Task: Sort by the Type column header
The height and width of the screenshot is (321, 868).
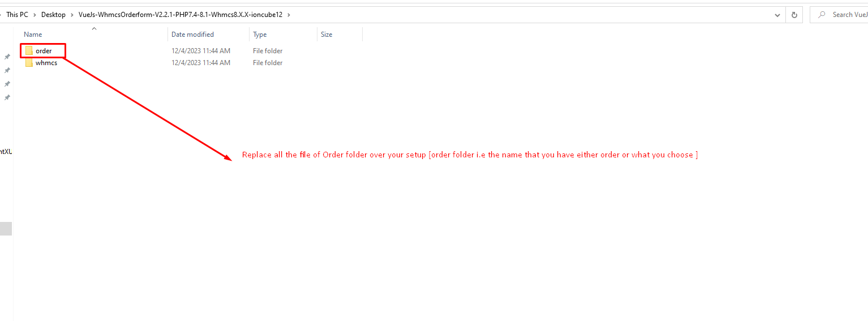Action: pos(260,35)
